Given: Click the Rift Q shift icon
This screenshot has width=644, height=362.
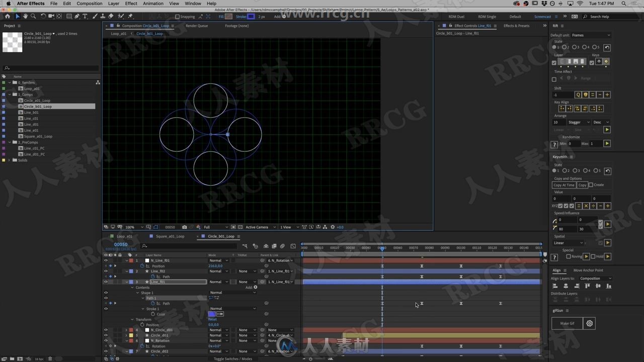Looking at the screenshot, I should coord(578,95).
